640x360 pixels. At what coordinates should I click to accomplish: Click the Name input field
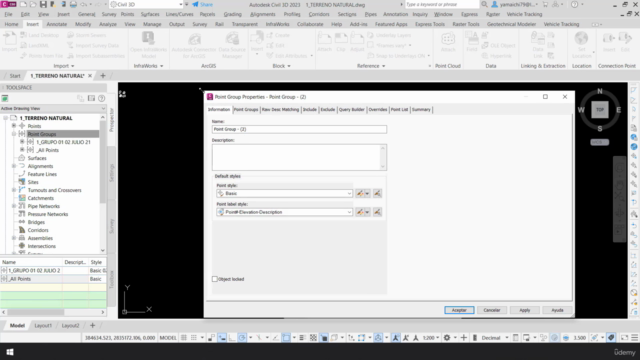299,129
